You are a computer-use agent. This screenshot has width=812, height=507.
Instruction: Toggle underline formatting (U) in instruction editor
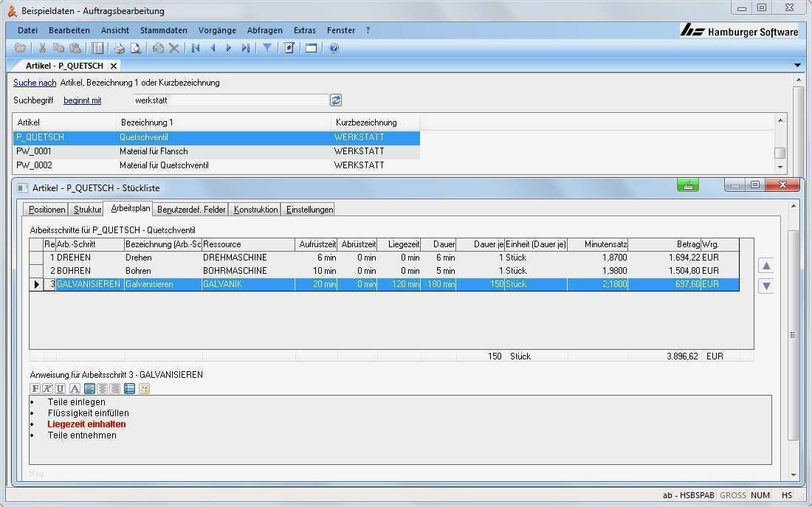coord(60,388)
